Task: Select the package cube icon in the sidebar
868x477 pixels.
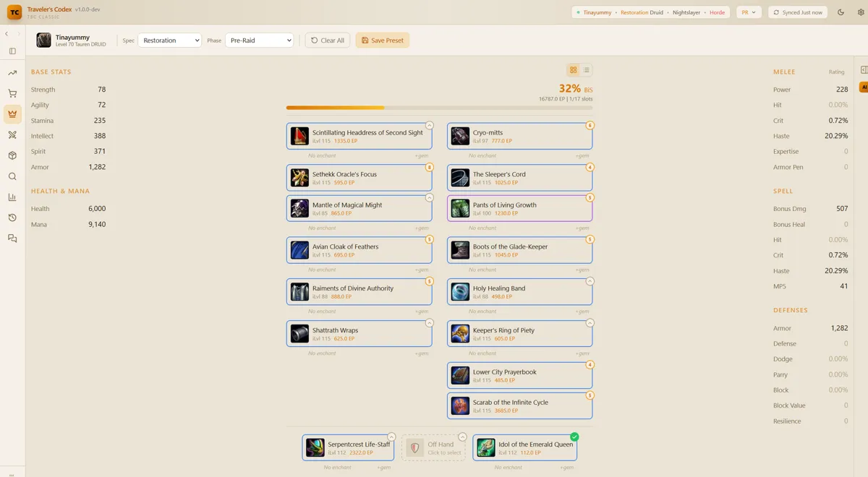Action: 12,155
